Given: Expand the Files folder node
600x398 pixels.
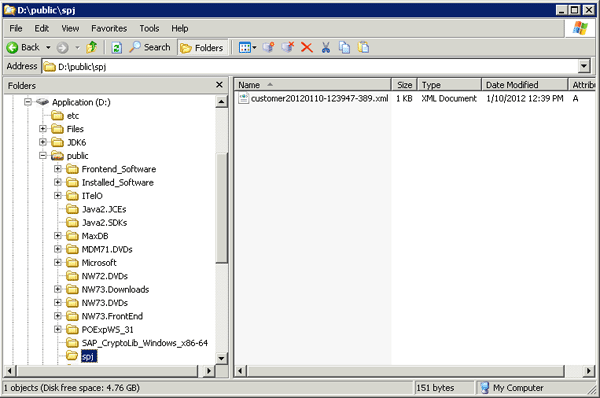Looking at the screenshot, I should tap(43, 129).
